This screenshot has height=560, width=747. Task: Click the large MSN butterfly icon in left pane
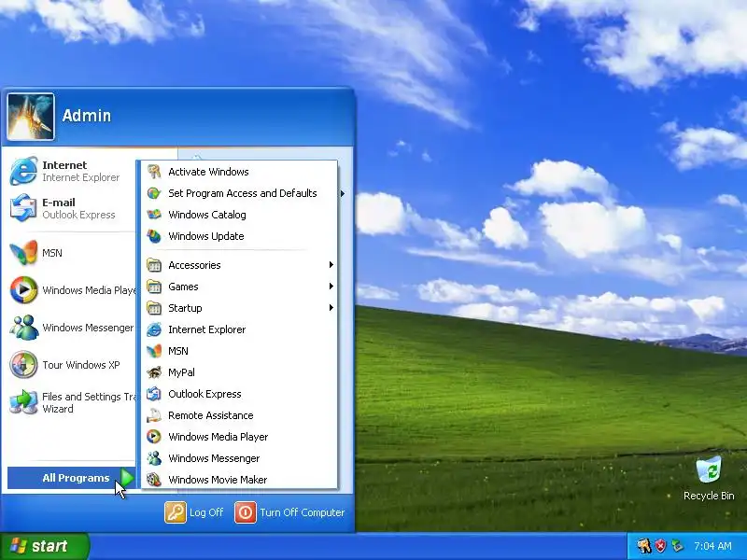pyautogui.click(x=23, y=253)
